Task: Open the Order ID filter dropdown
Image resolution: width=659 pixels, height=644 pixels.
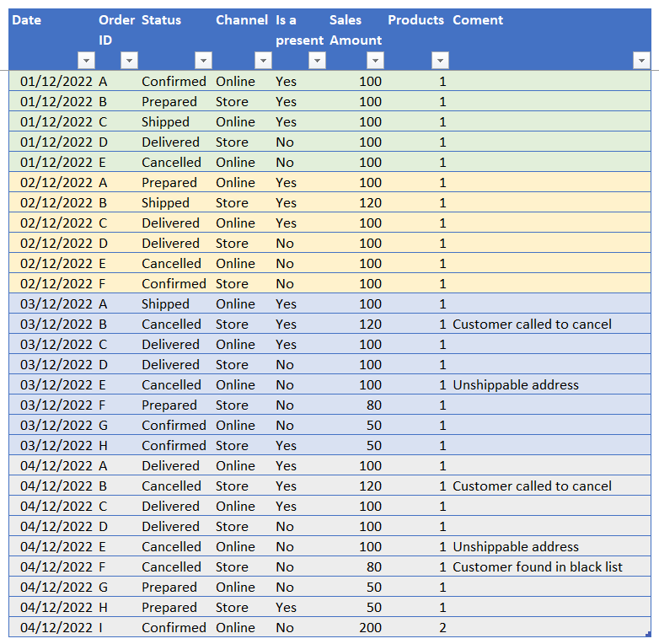Action: point(129,60)
